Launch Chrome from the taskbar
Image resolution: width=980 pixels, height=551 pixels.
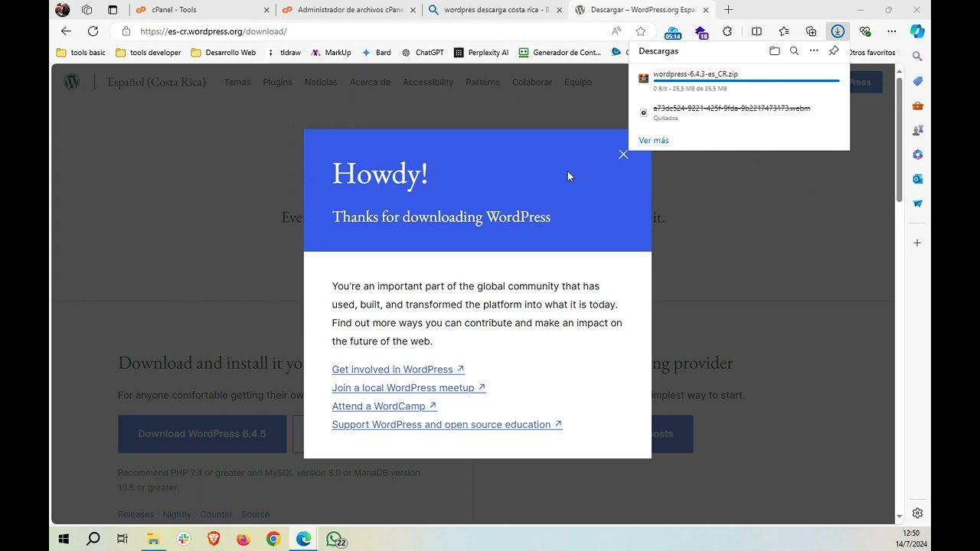point(273,539)
